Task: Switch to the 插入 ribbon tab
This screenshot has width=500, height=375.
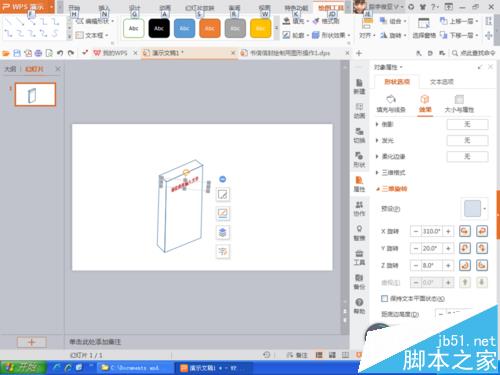Action: tap(104, 8)
